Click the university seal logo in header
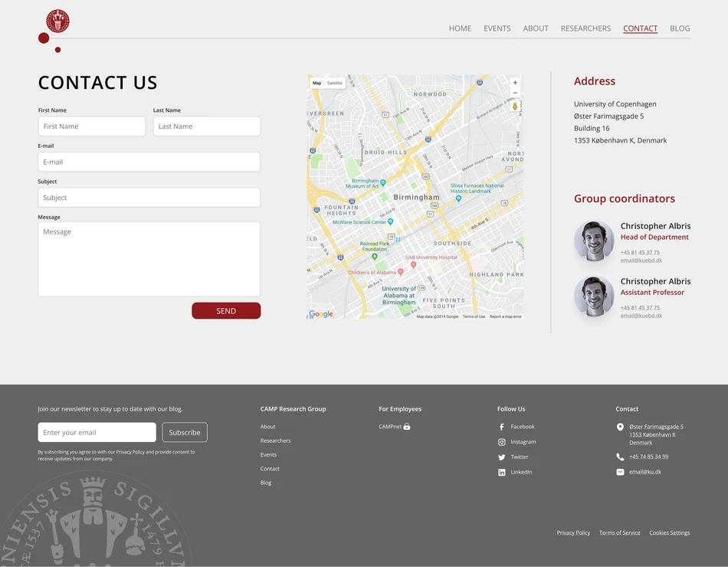The width and height of the screenshot is (728, 567). (x=57, y=21)
